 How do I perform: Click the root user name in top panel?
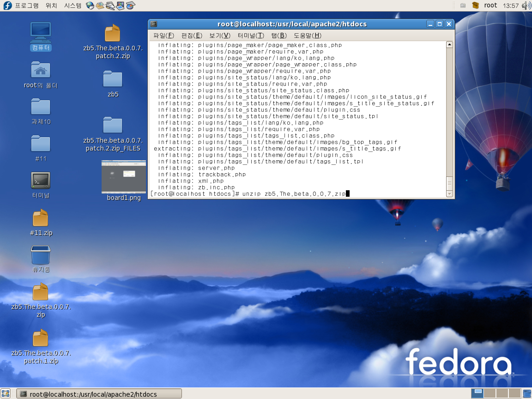490,6
